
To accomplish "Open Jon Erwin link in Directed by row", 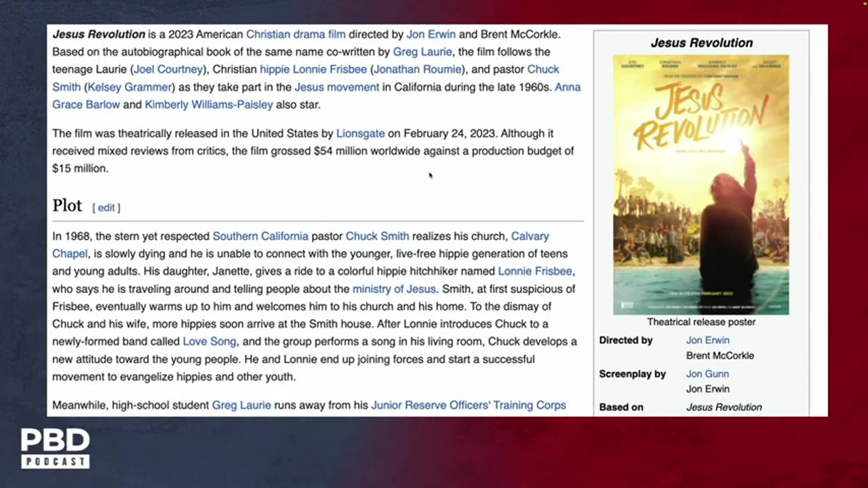I will [707, 340].
